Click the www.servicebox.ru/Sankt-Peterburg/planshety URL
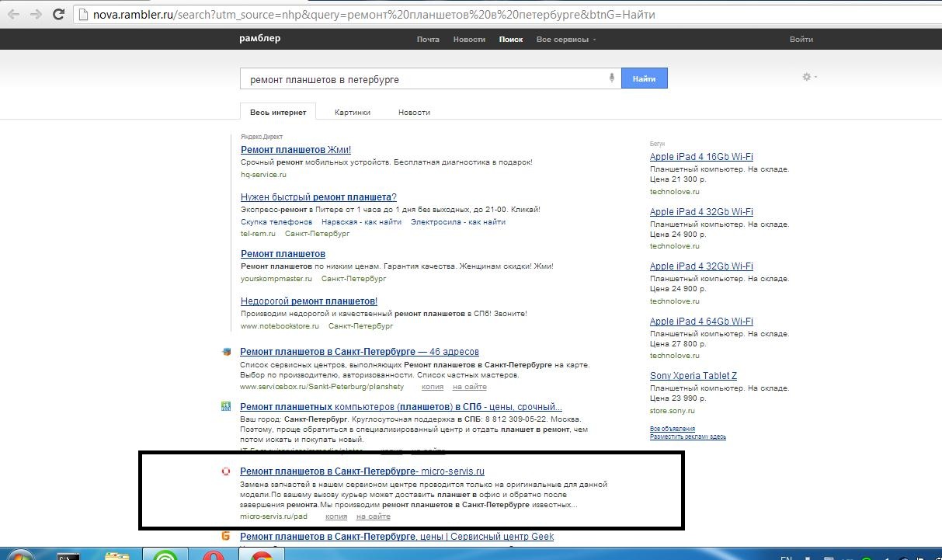Image resolution: width=942 pixels, height=560 pixels. tap(322, 387)
